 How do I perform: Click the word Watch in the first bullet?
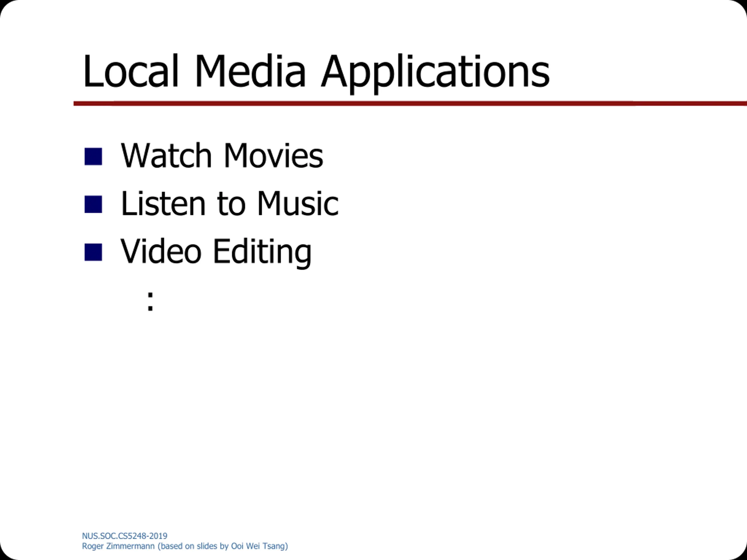tap(166, 156)
